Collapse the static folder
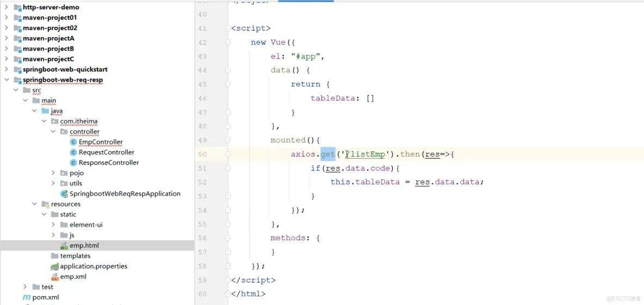 44,214
